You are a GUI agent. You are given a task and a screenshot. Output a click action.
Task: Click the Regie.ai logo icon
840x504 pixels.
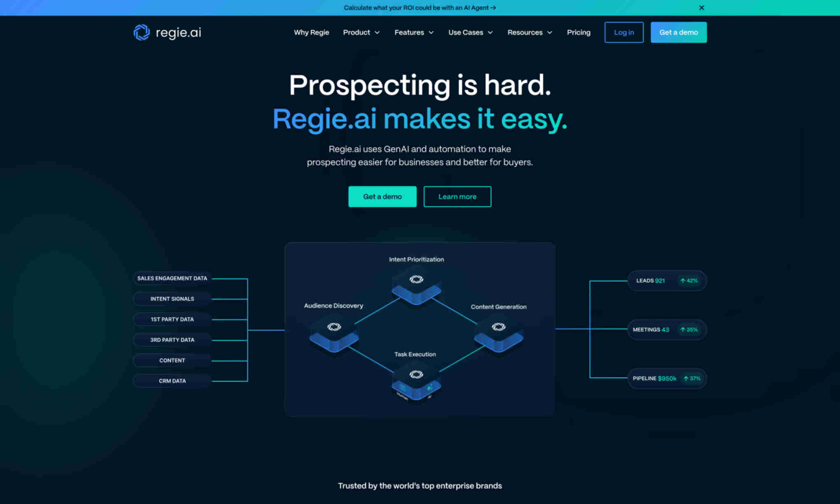tap(141, 33)
